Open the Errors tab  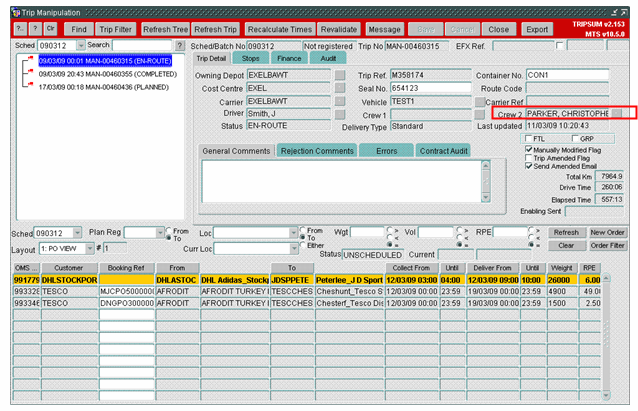pos(387,151)
